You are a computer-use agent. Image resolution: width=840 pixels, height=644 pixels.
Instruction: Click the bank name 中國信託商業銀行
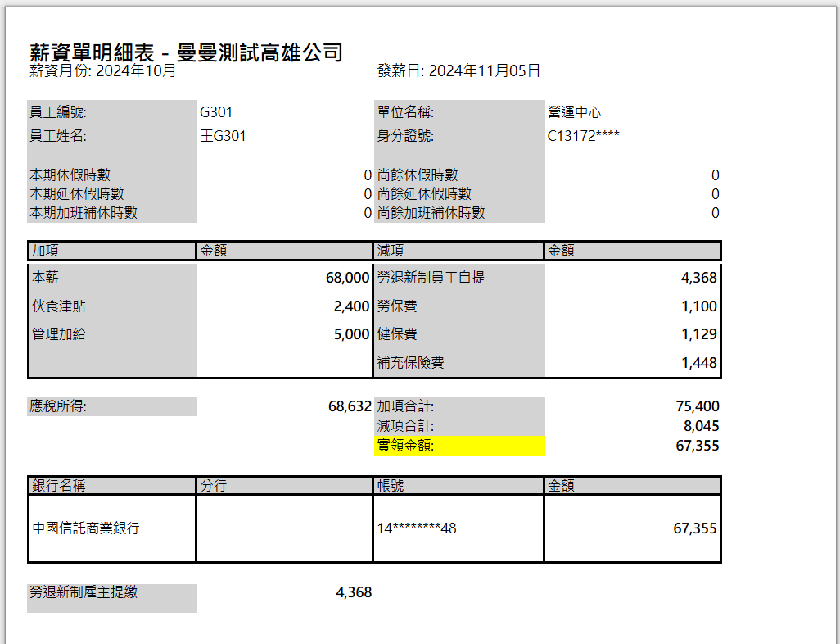click(x=86, y=528)
